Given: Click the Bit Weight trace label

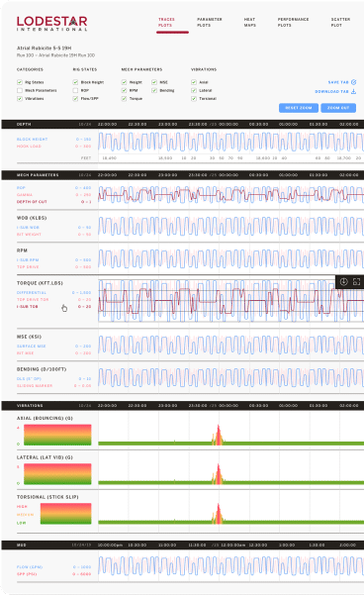Looking at the screenshot, I should point(29,234).
